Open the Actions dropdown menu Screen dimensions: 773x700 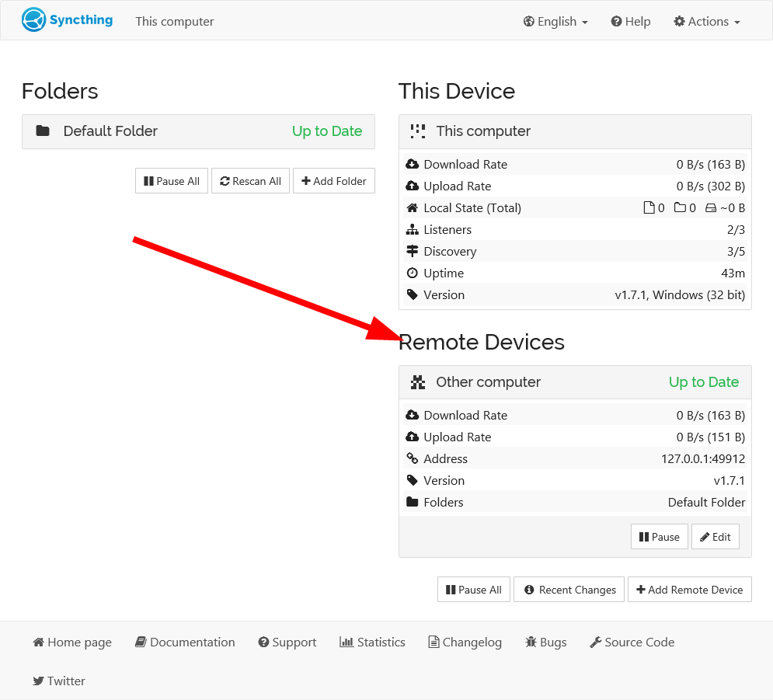pos(707,22)
